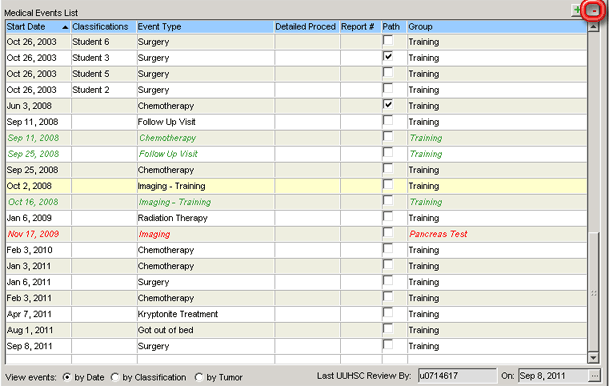
Task: Open the review date ellipsis picker button
Action: [x=594, y=376]
